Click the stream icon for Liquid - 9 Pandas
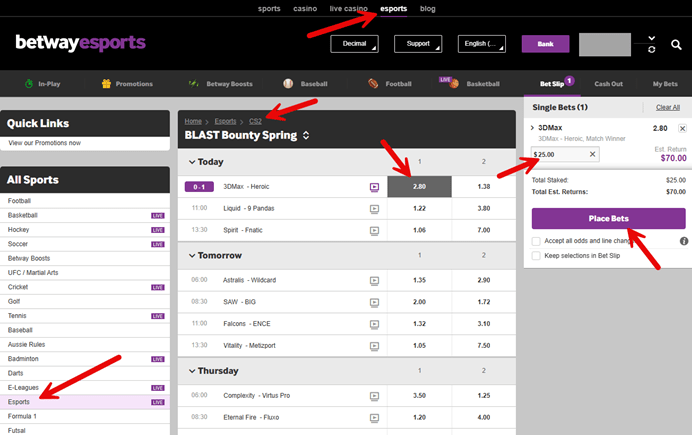This screenshot has width=692, height=435. [x=374, y=209]
